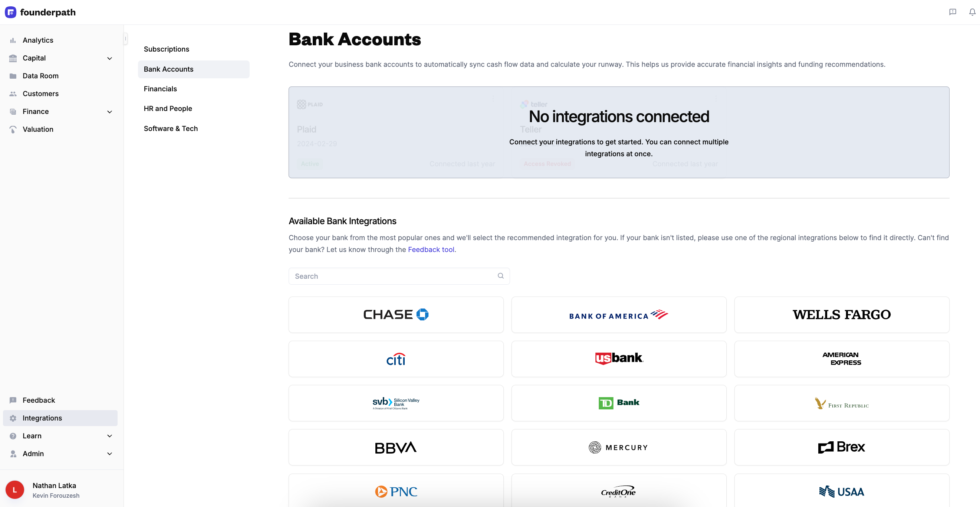Follow the Feedback tool link

tap(431, 250)
